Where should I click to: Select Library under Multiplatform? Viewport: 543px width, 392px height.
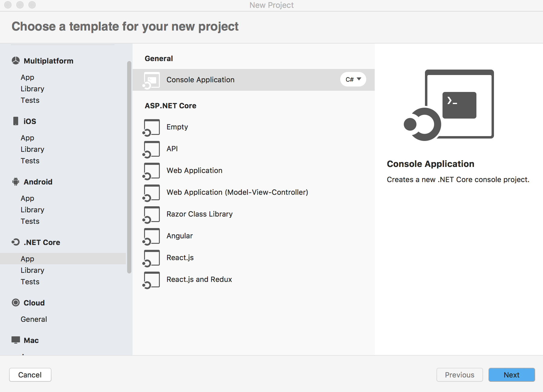tap(32, 89)
